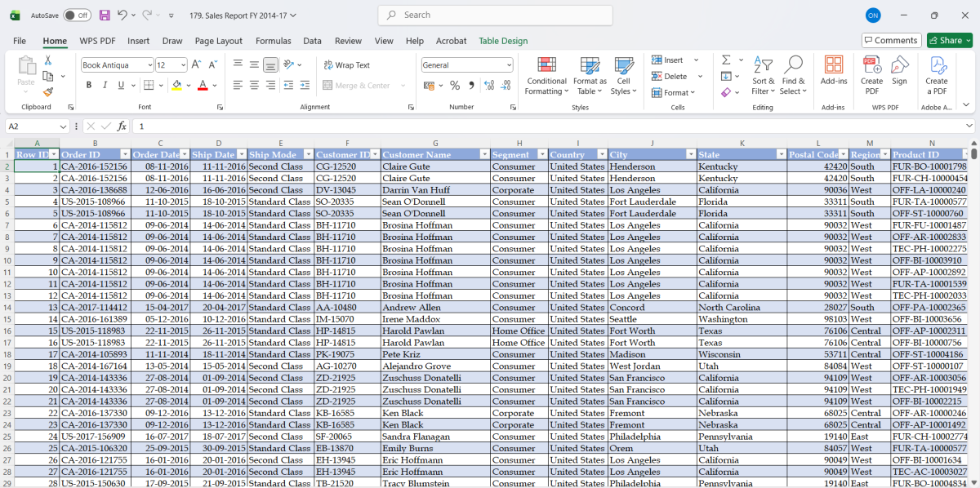Click in the Search box
Image resolution: width=980 pixels, height=488 pixels.
494,16
